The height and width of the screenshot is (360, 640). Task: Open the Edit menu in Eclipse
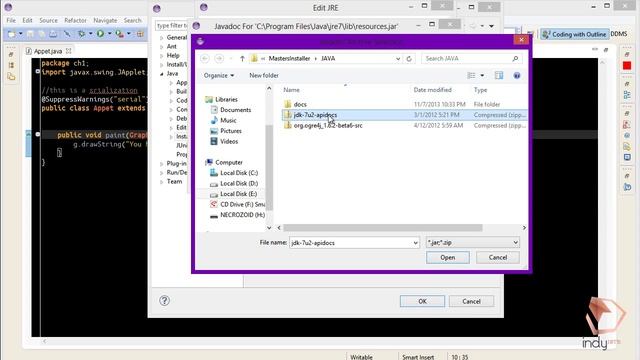tap(27, 20)
